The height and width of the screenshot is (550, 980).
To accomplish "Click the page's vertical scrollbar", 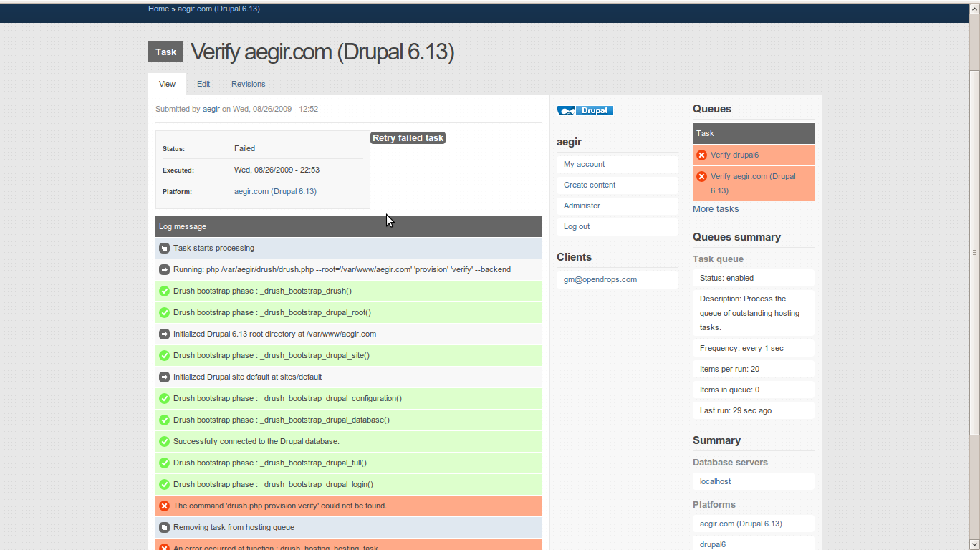I will pos(974,251).
